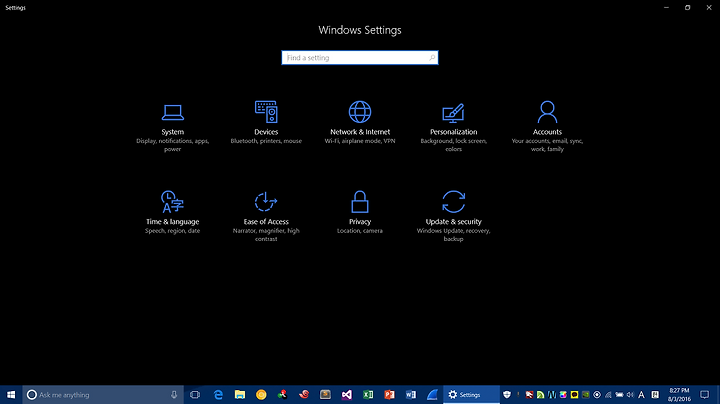Click the blue shark fin taskbar icon
Image resolution: width=720 pixels, height=404 pixels.
[x=433, y=395]
